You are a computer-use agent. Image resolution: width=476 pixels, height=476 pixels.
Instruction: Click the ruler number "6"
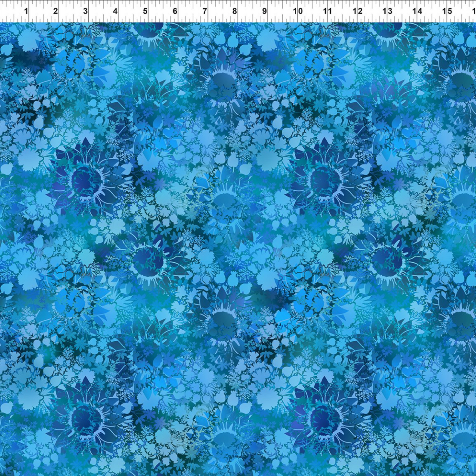point(175,11)
